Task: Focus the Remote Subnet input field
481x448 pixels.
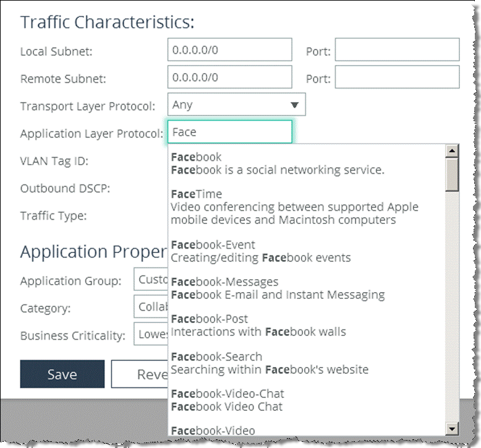Action: (230, 77)
